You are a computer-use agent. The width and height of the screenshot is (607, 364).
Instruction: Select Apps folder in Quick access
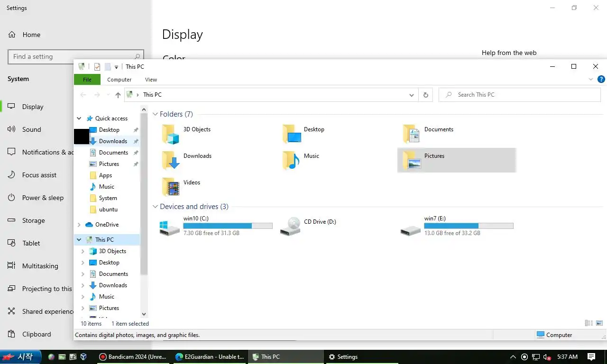(105, 175)
